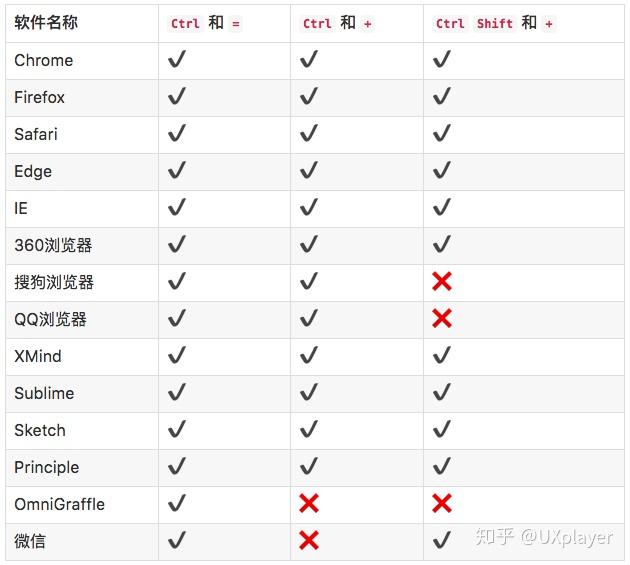
Task: Click OmniGraffle's red X under Ctrl 和 +
Action: 309,503
